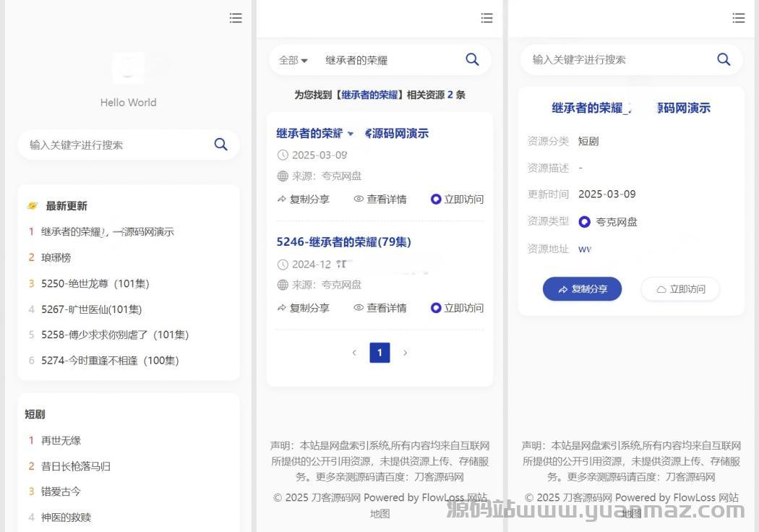
Task: Click the clock icon beside 2025-03-09 in the first result
Action: pos(282,155)
